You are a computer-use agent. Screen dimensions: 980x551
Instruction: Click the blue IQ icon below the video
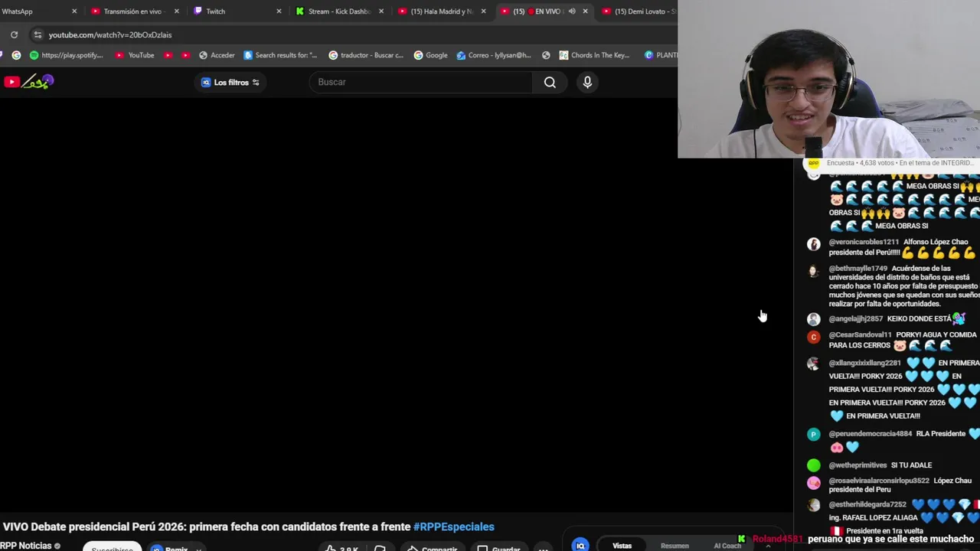580,545
